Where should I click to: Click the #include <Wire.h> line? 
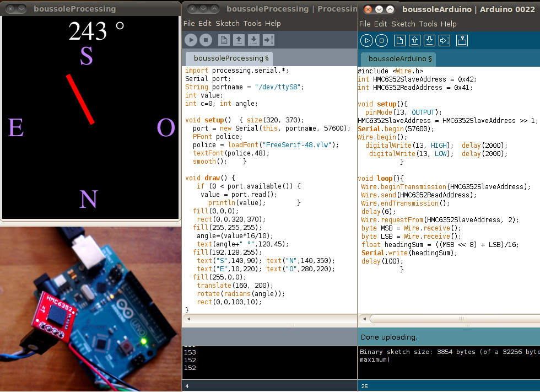391,71
